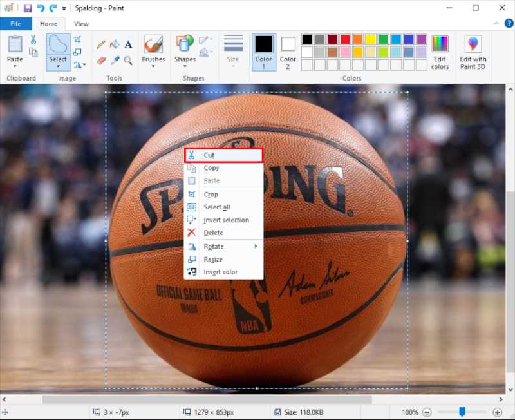Toggle Color 2 selection
This screenshot has height=420, width=515.
(288, 52)
